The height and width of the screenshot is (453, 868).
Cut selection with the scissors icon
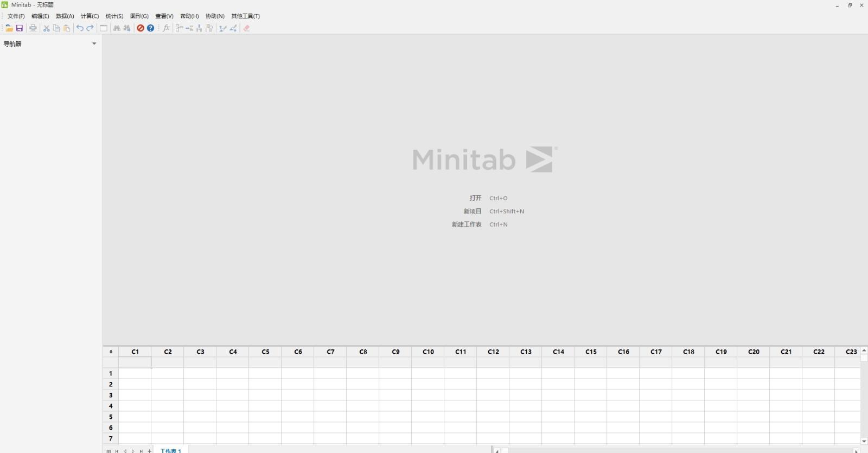click(x=46, y=28)
